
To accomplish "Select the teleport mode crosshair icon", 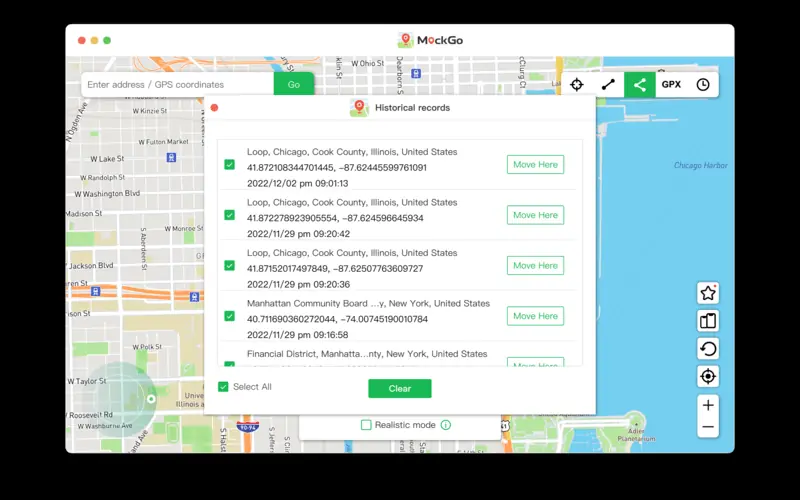I will (x=577, y=85).
